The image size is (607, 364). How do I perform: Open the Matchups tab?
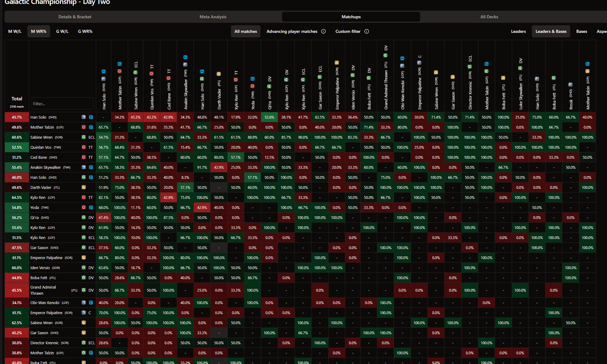pos(351,17)
